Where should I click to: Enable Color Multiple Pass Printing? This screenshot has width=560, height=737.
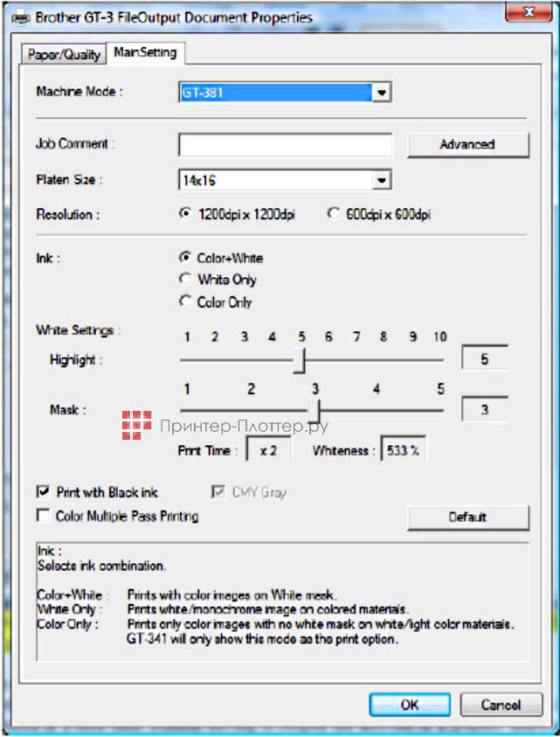coord(43,517)
